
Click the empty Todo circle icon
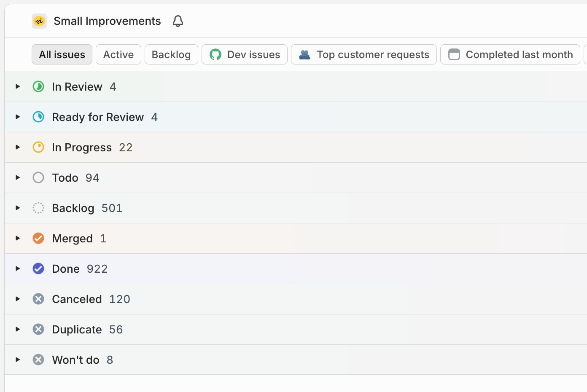pos(38,178)
